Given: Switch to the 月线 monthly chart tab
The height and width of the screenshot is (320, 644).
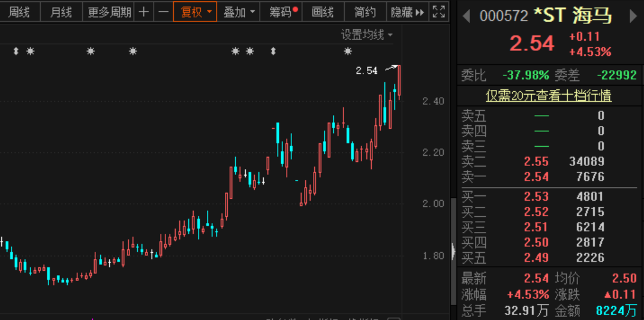Looking at the screenshot, I should [x=61, y=12].
